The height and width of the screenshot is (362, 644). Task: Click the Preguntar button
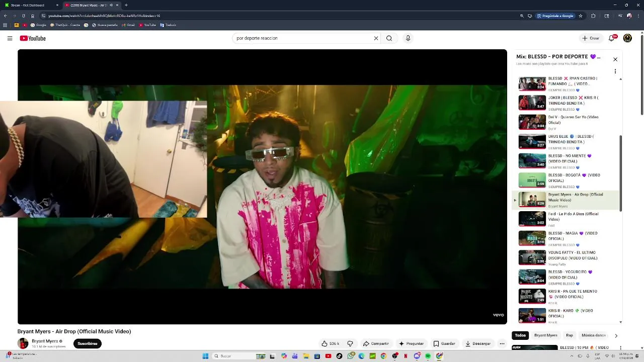pos(411,344)
